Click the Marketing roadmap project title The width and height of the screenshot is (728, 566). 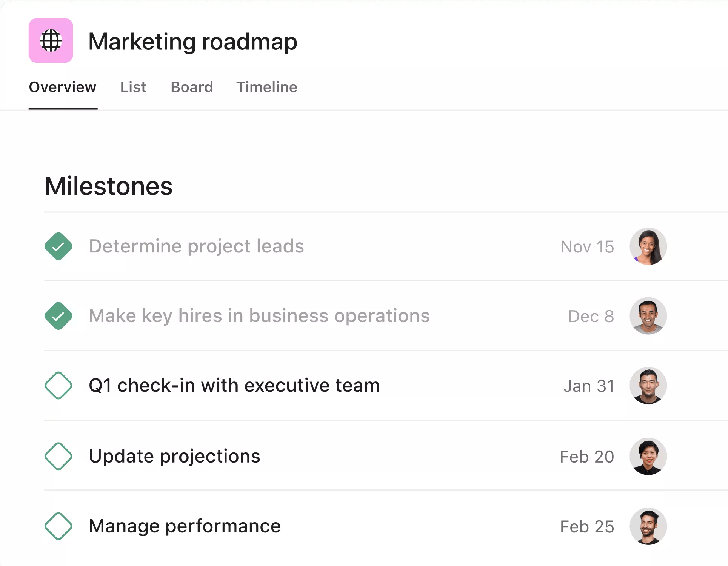(192, 41)
